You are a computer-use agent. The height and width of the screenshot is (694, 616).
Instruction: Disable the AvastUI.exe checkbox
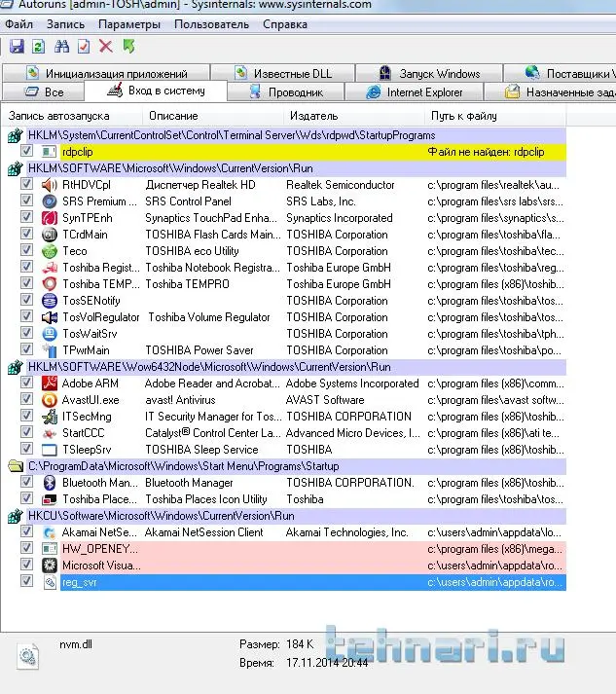26,399
